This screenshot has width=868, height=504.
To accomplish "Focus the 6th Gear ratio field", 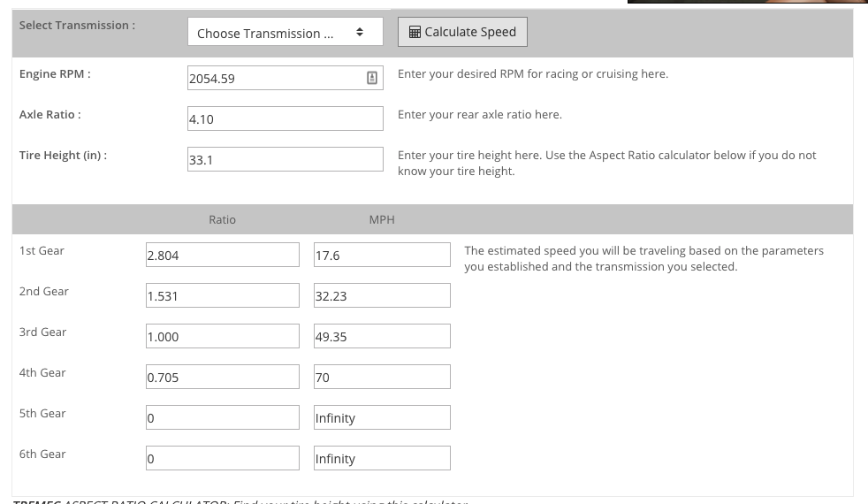I will tap(223, 458).
